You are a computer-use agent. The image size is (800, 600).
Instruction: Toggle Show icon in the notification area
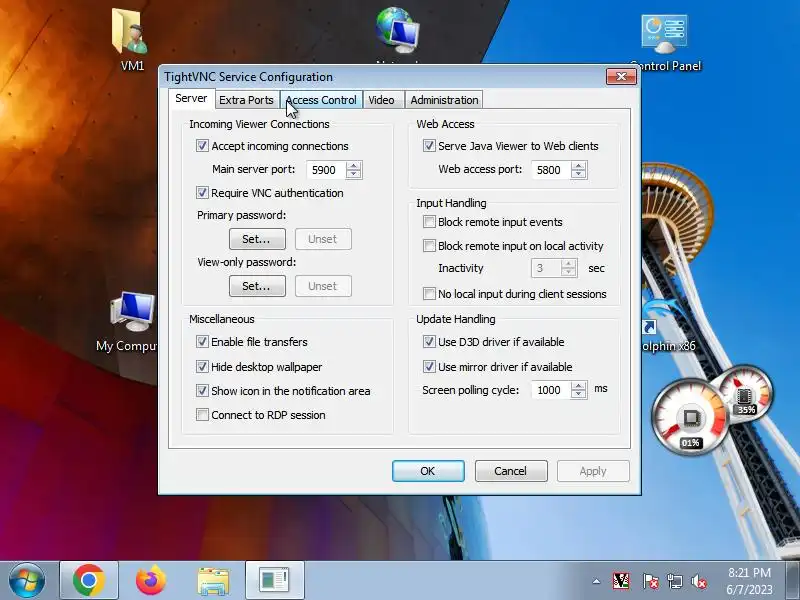tap(202, 391)
